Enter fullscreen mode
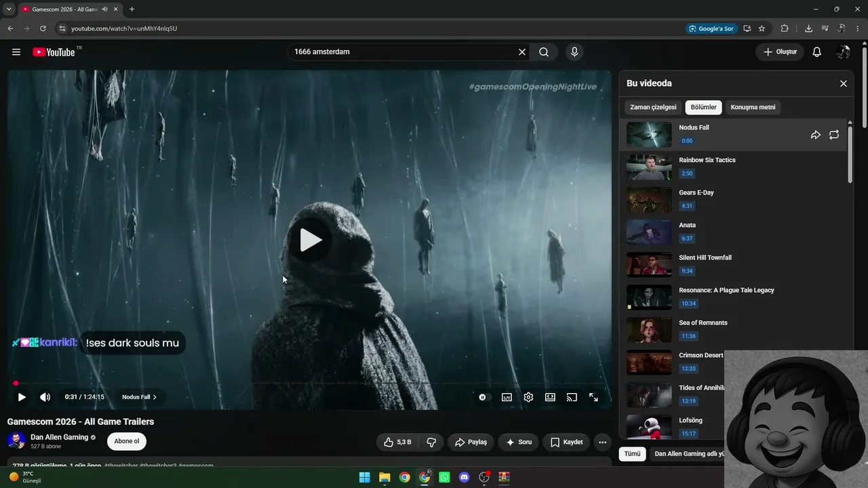 (x=593, y=397)
